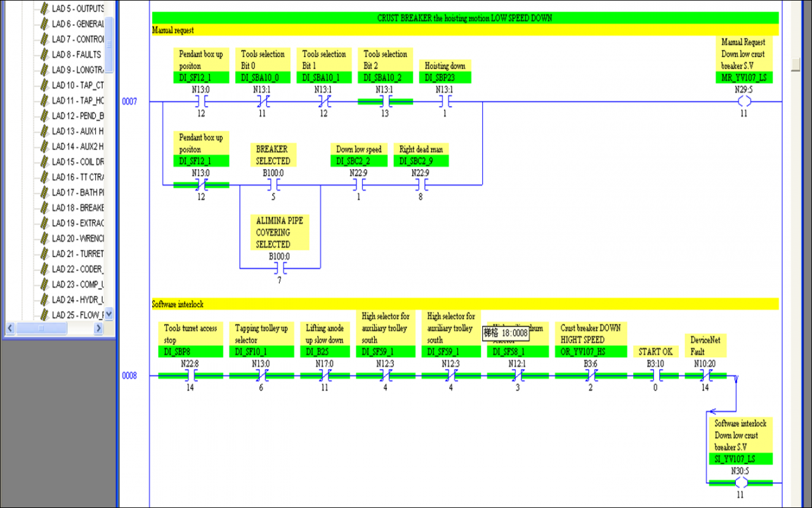The image size is (812, 508).
Task: Click project tree horizontal scroll right arrow
Action: coord(98,328)
